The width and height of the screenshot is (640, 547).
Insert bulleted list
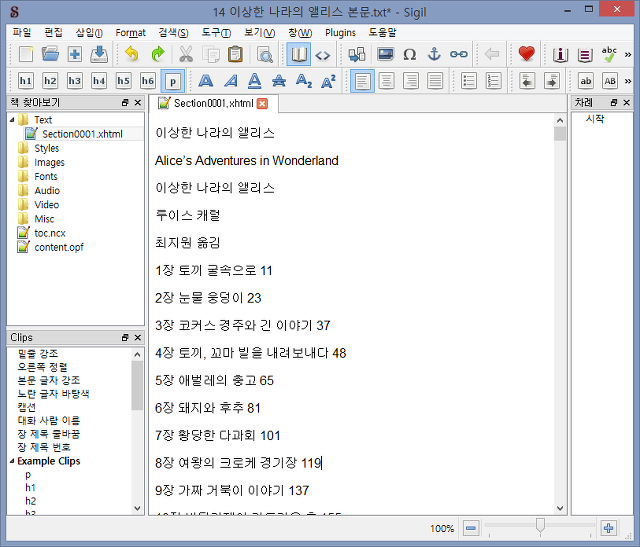coord(469,81)
